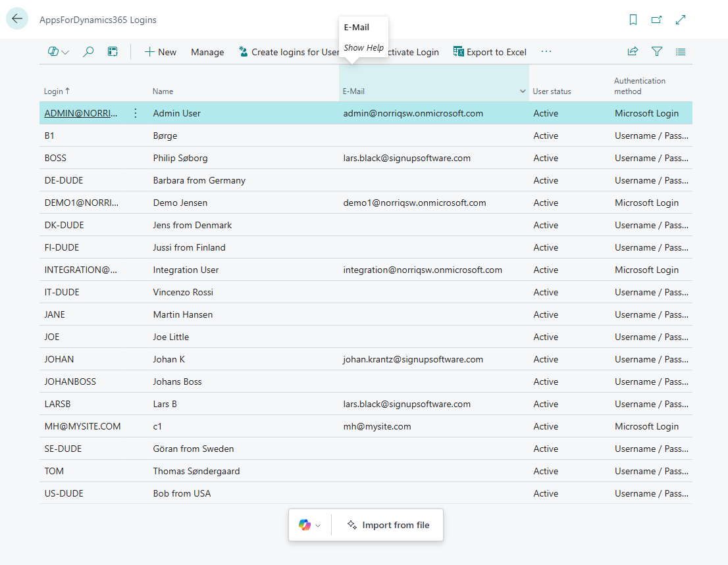Click the name Göran from Sweden

pyautogui.click(x=194, y=449)
